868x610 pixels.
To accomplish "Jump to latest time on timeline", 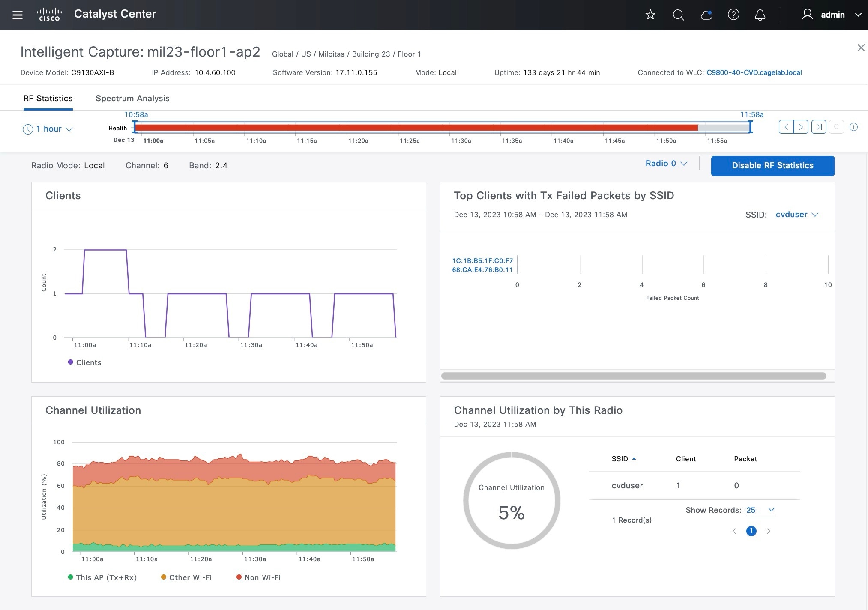I will pyautogui.click(x=819, y=127).
